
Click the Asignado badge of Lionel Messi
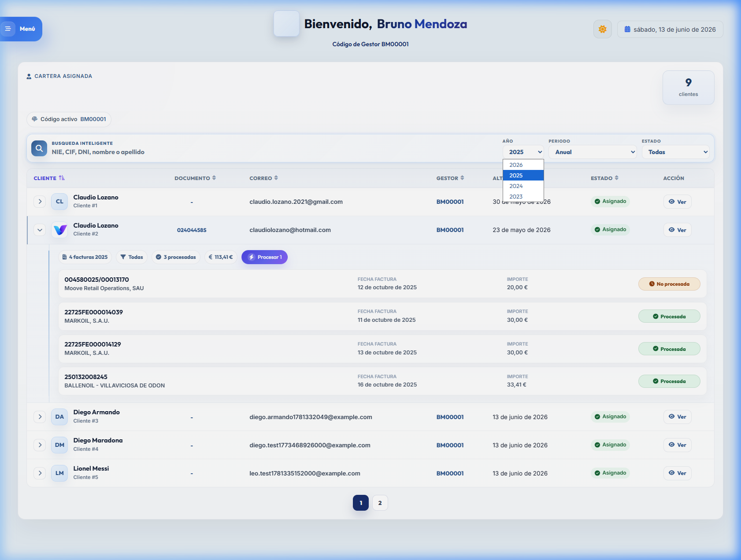point(610,473)
